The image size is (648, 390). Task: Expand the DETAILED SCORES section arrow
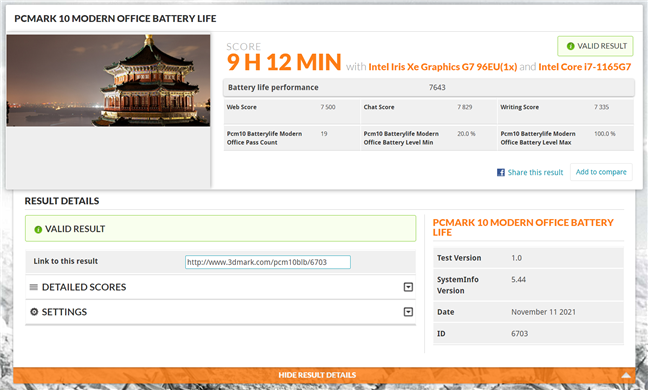pos(408,287)
